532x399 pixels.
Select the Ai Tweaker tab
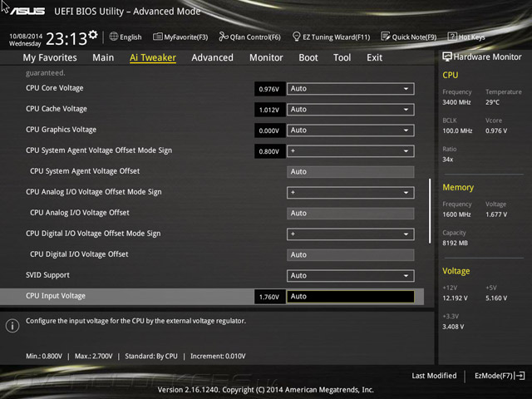click(153, 57)
